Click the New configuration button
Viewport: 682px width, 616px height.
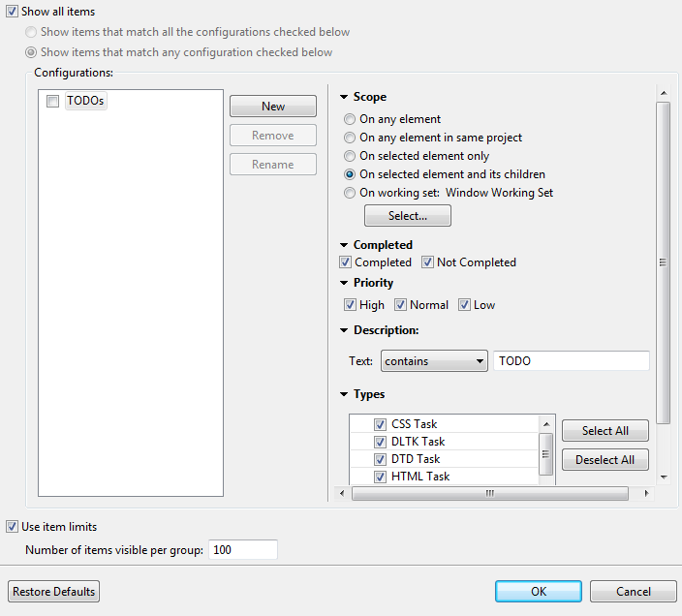273,107
